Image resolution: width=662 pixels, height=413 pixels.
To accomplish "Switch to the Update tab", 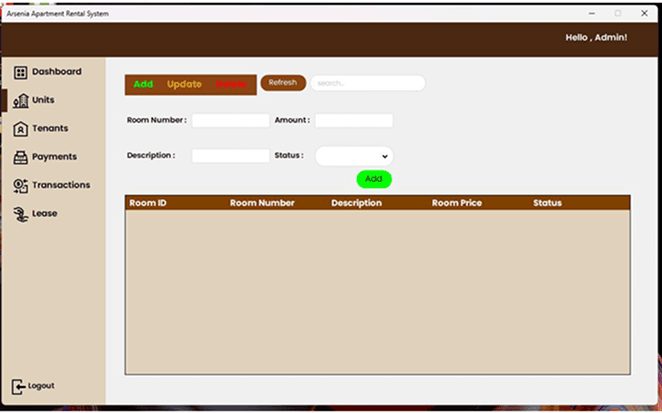I will (x=184, y=84).
